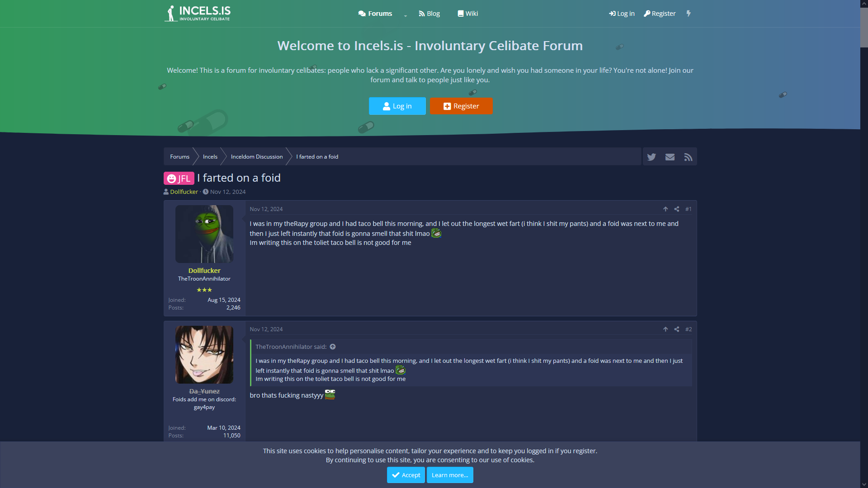Click up-arrow icon on post #2 header
Screen dimensions: 868x488
665,329
